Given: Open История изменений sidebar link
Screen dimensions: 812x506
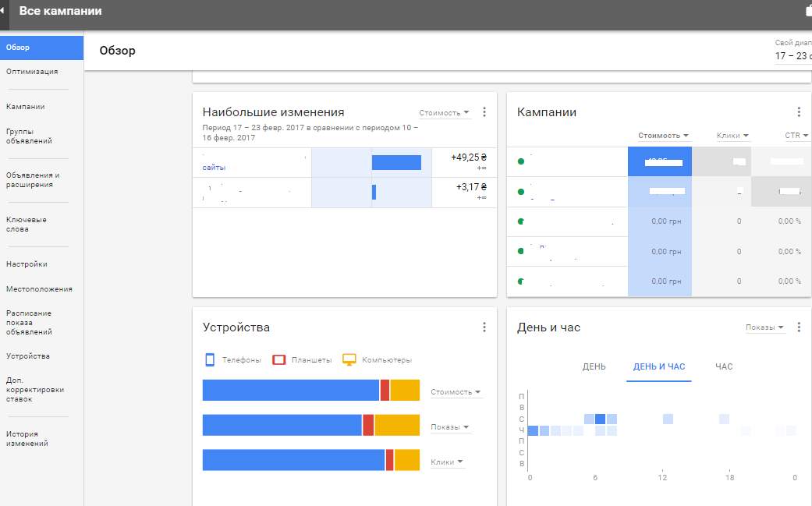Looking at the screenshot, I should click(27, 439).
